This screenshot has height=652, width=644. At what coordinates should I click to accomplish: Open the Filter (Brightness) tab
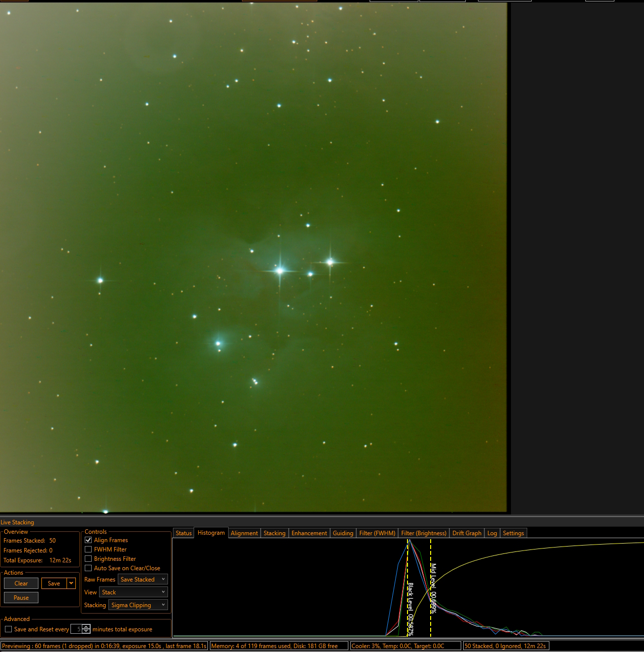[424, 533]
